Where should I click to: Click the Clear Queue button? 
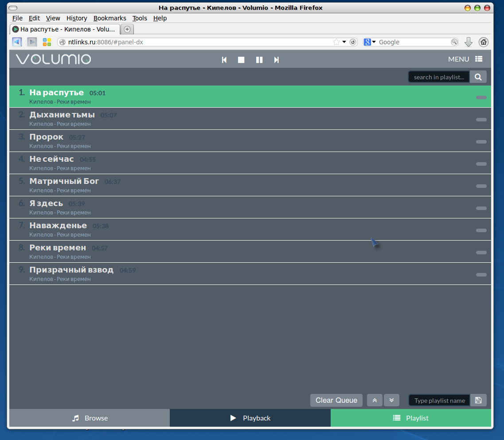[x=336, y=401]
